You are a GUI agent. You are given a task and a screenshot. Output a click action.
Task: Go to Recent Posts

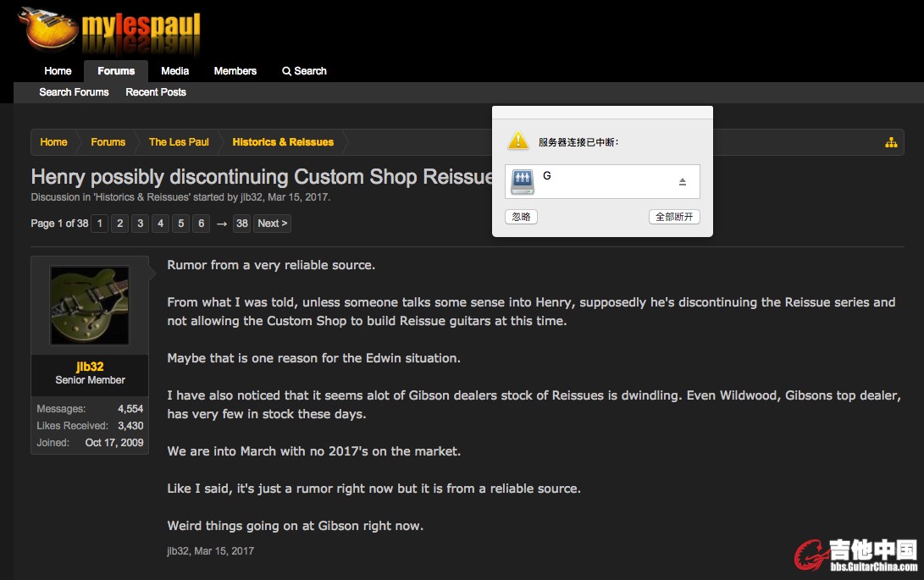[156, 92]
